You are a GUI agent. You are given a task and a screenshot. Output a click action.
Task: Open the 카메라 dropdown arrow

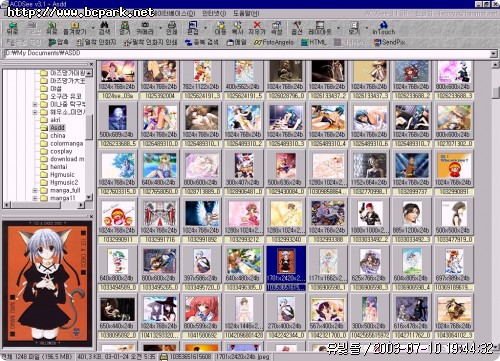click(160, 28)
